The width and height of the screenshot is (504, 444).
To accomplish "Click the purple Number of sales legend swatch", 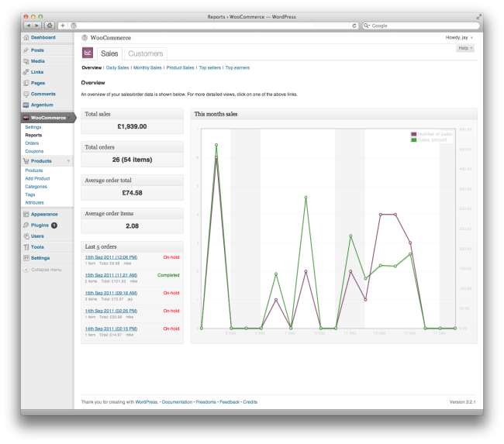I will point(414,134).
